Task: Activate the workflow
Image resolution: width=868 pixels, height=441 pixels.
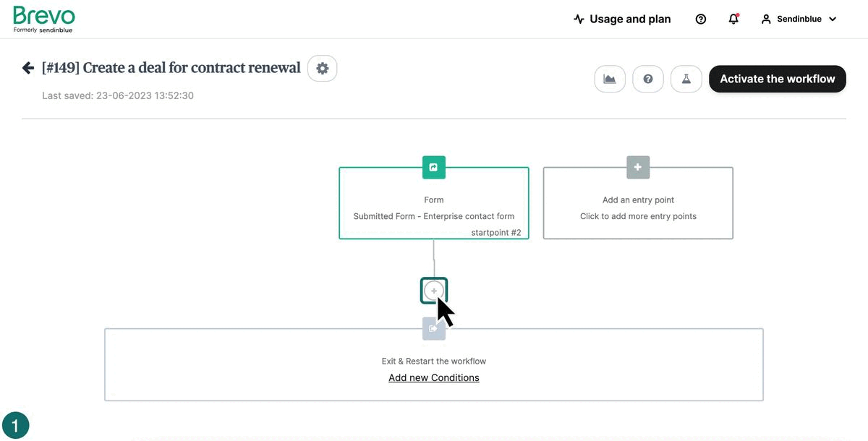Action: click(777, 78)
